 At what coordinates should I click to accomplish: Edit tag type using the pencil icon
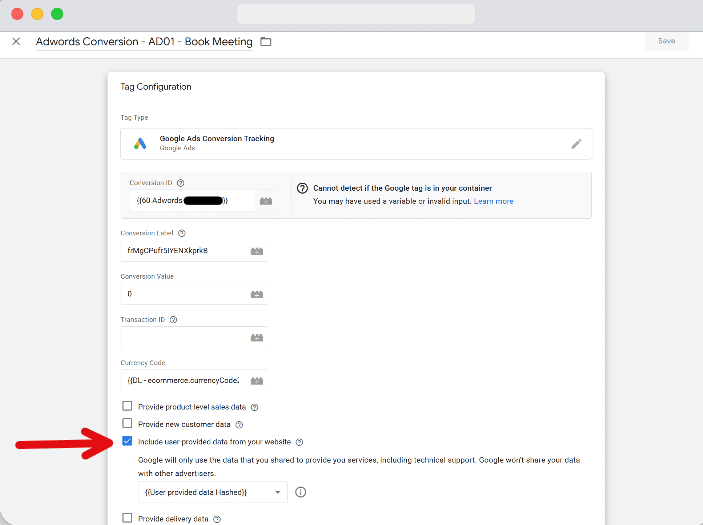576,144
